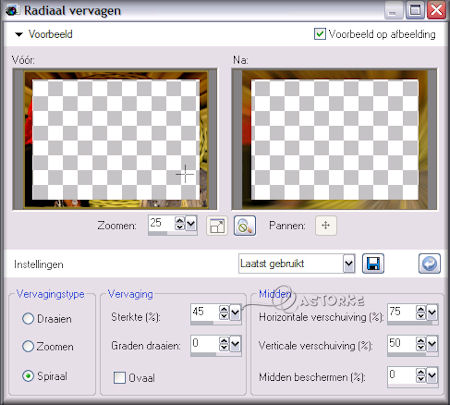The height and width of the screenshot is (405, 450).
Task: Select the Zoomen blur type radio button
Action: pos(28,346)
